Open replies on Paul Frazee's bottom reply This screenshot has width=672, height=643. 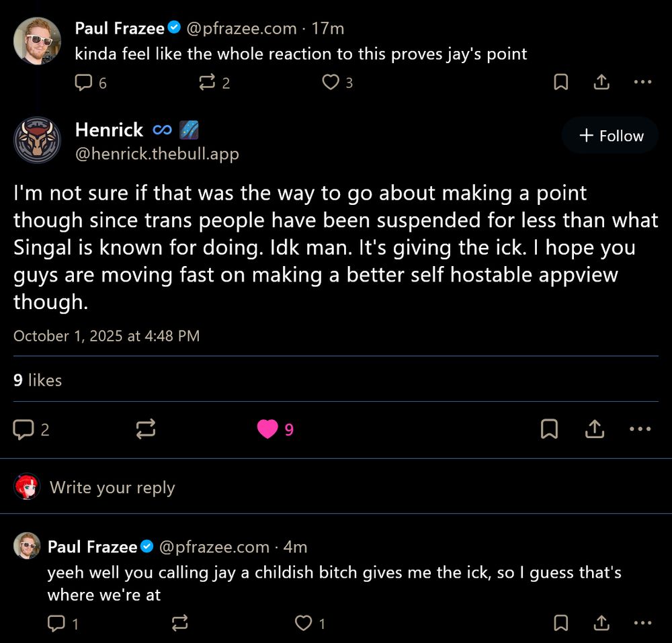(x=55, y=624)
